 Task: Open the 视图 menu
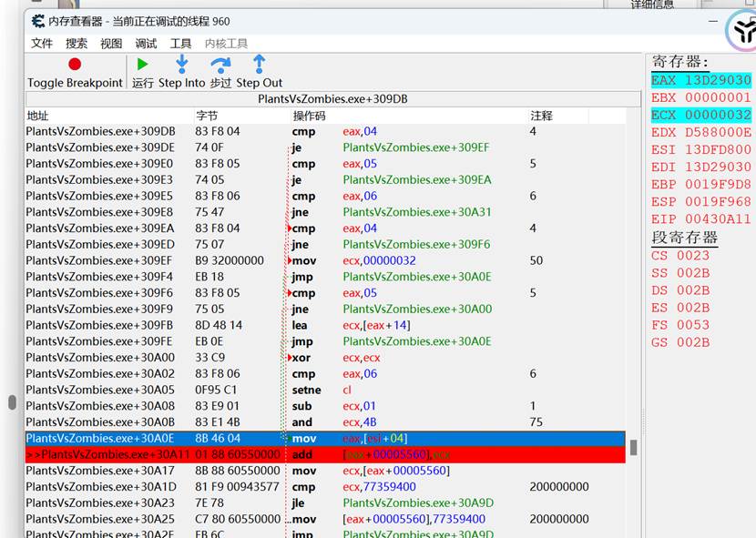coord(111,44)
